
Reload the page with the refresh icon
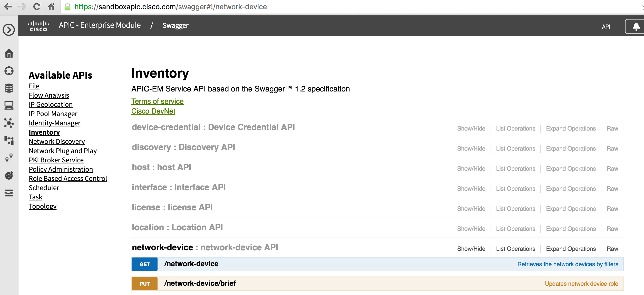tap(37, 7)
